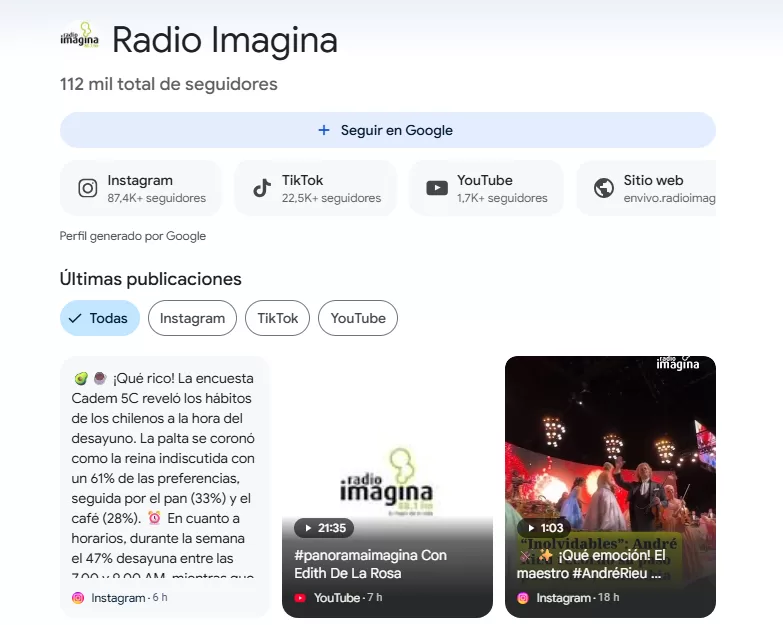Select the TikTok filter chip
Screen dimensions: 783x625
(277, 318)
